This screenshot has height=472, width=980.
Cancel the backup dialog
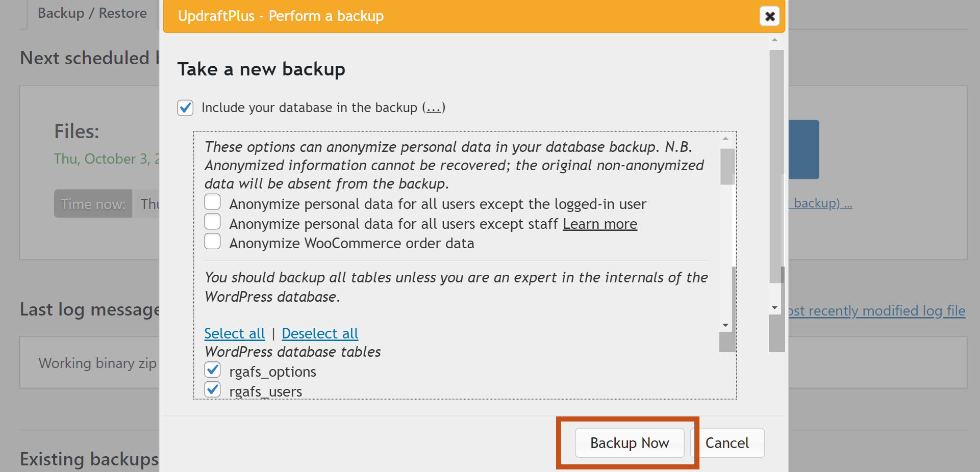(x=727, y=443)
